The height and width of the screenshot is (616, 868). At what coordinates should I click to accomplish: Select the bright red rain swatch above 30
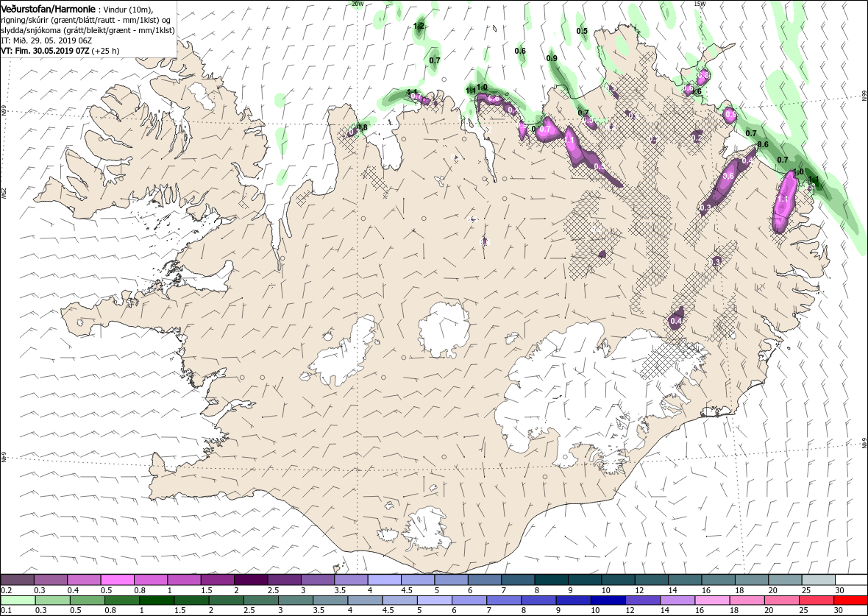click(x=851, y=601)
